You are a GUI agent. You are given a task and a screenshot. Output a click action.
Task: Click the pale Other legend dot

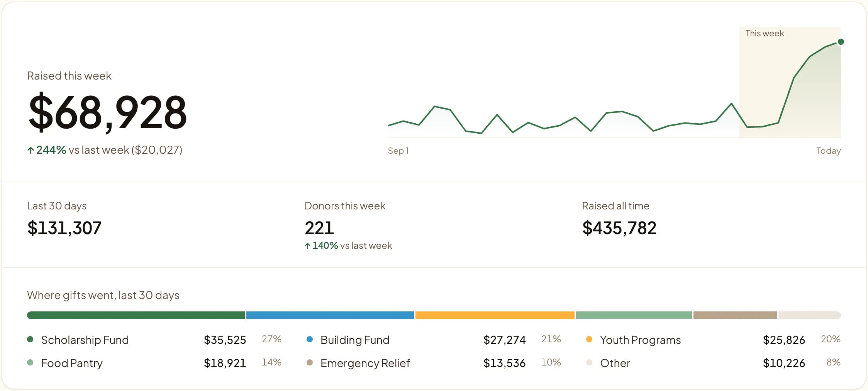tap(589, 362)
